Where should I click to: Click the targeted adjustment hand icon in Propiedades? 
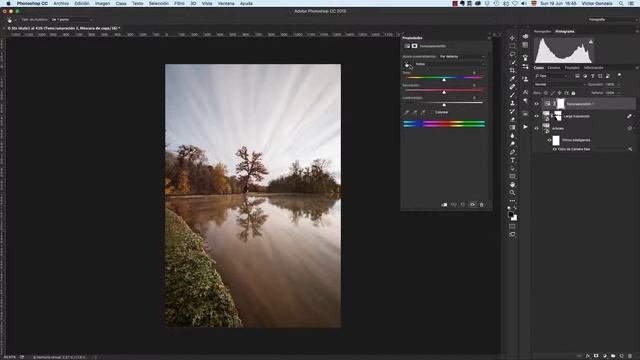coord(407,64)
